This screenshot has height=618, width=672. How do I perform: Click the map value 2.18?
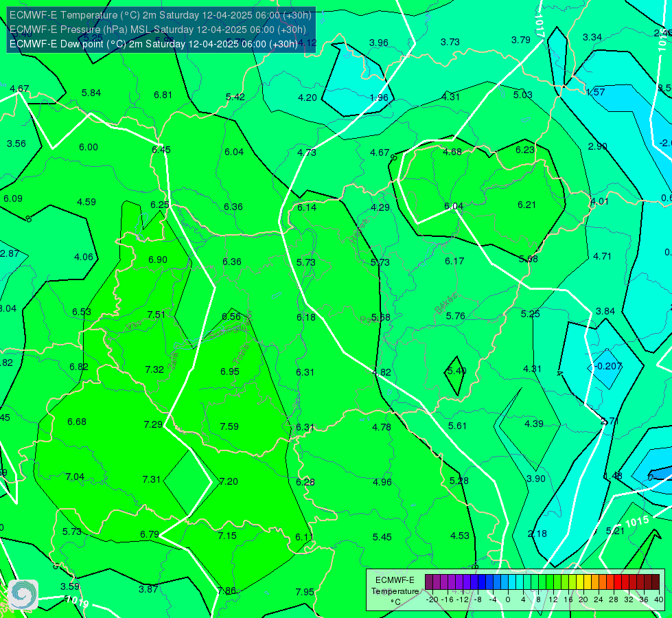click(537, 534)
